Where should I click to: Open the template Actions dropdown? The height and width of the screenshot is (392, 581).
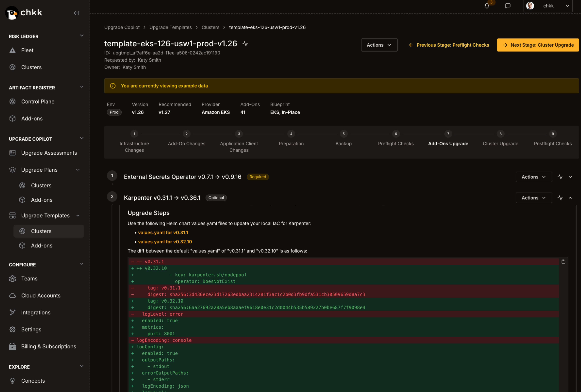tap(379, 45)
